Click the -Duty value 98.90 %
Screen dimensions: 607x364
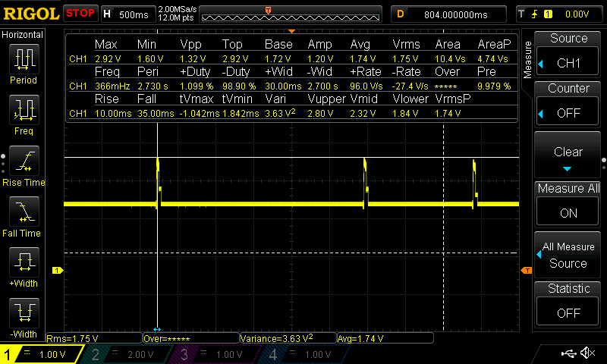239,86
